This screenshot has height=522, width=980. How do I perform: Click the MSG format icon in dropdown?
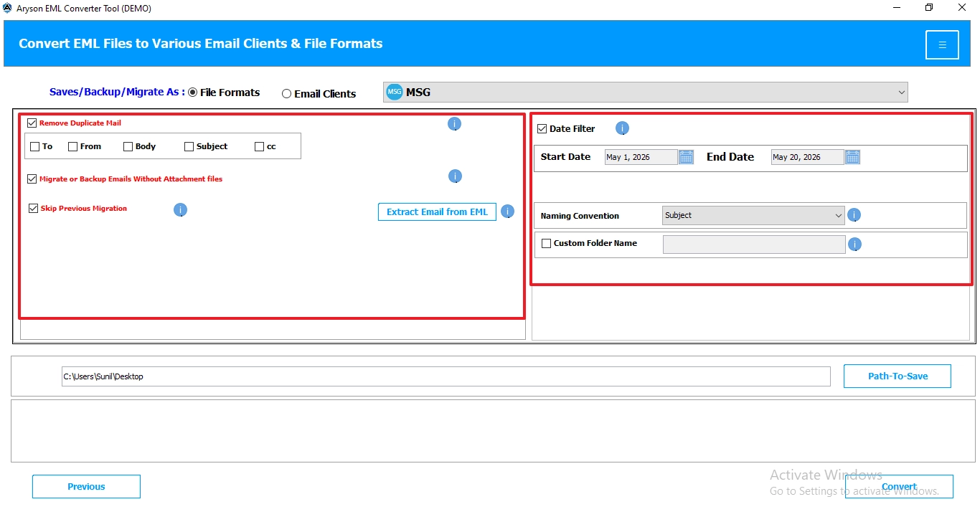tap(395, 92)
